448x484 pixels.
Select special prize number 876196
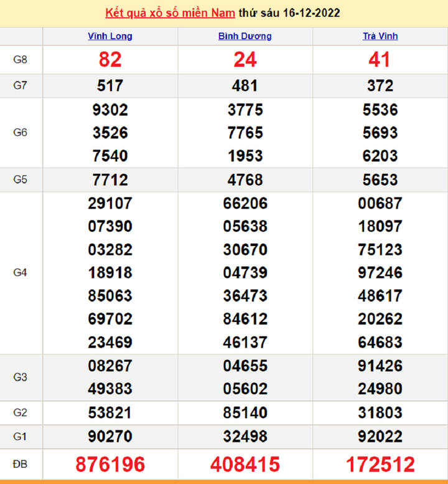pyautogui.click(x=110, y=464)
